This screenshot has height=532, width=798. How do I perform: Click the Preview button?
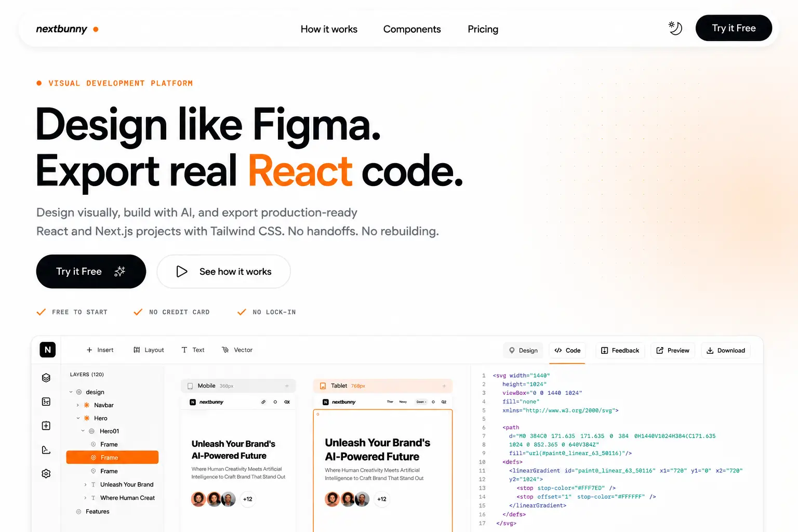point(673,350)
